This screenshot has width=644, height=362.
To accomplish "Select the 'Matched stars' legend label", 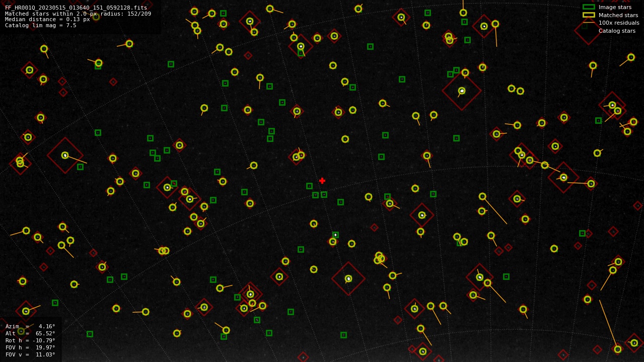I will (x=618, y=15).
